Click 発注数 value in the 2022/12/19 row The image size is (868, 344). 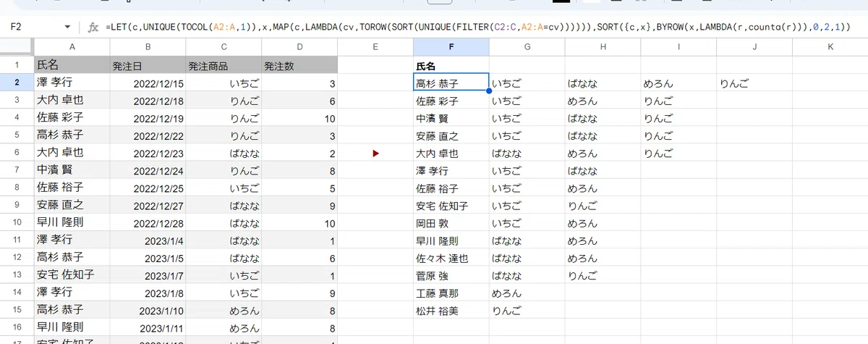[x=299, y=118]
